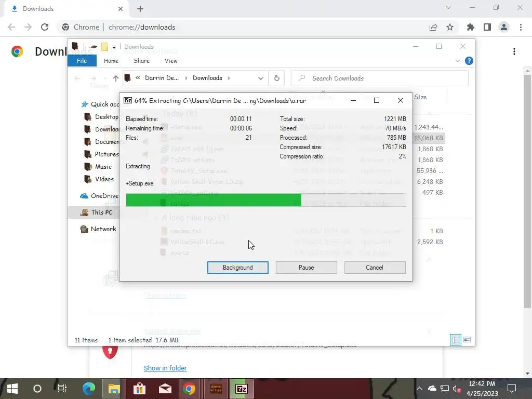Screen dimensions: 532x399
Task: Send extraction to Background
Action: (237, 268)
